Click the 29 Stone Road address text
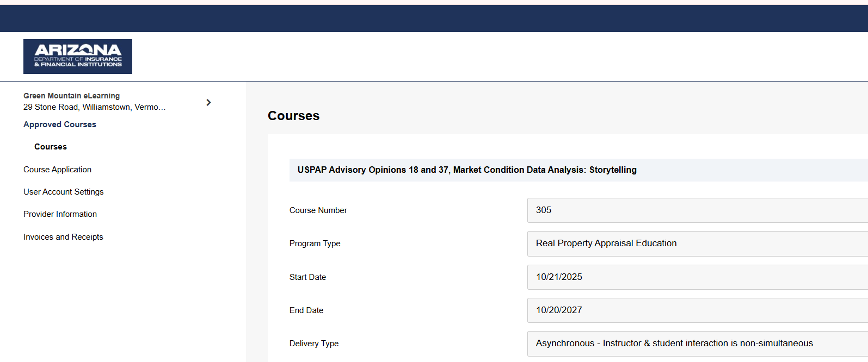Image resolution: width=868 pixels, height=362 pixels. [x=94, y=107]
